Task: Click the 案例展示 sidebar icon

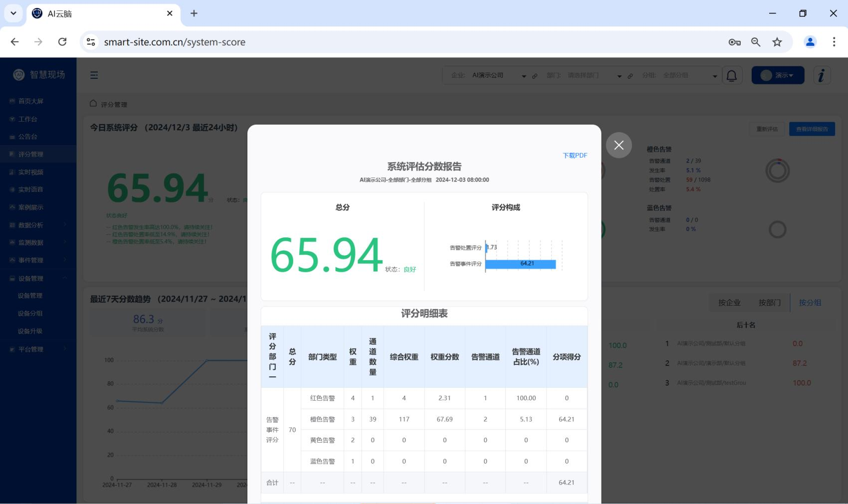Action: pyautogui.click(x=12, y=207)
